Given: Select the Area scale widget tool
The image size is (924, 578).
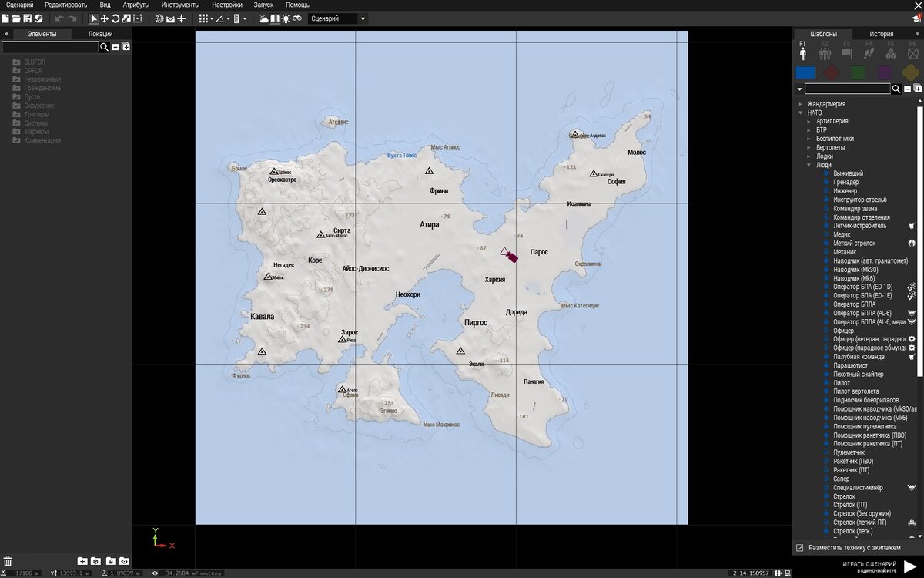Looking at the screenshot, I should coord(137,18).
